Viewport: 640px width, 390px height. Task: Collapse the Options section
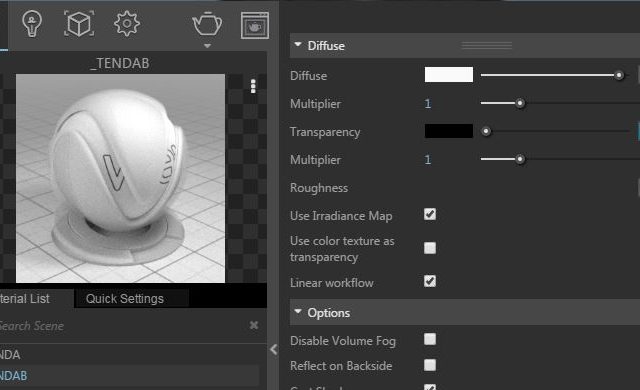[298, 312]
